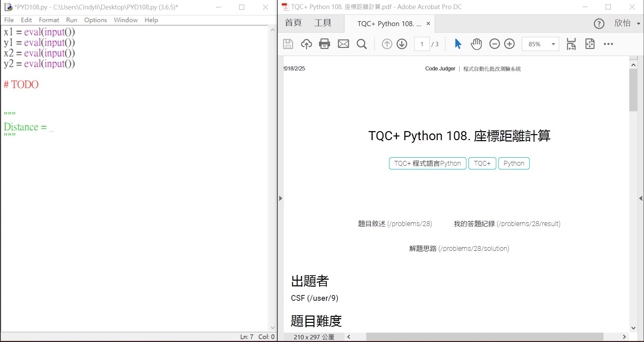Viewport: 644px width, 342px height.
Task: Click the Acrobat PDF icon in title bar
Action: [x=285, y=7]
